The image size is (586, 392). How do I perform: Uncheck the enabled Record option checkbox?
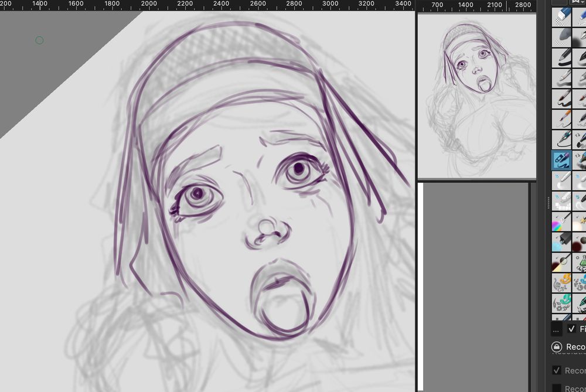pyautogui.click(x=556, y=369)
